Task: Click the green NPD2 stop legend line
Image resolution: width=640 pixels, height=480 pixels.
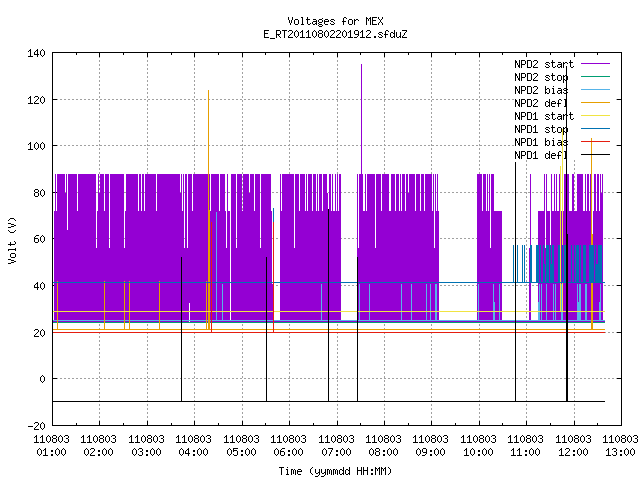Action: pyautogui.click(x=595, y=76)
